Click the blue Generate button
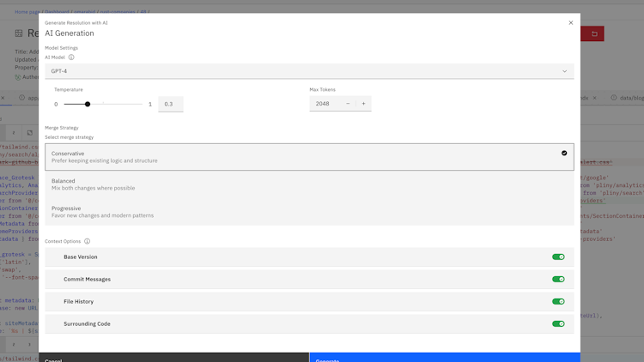 pos(445,358)
